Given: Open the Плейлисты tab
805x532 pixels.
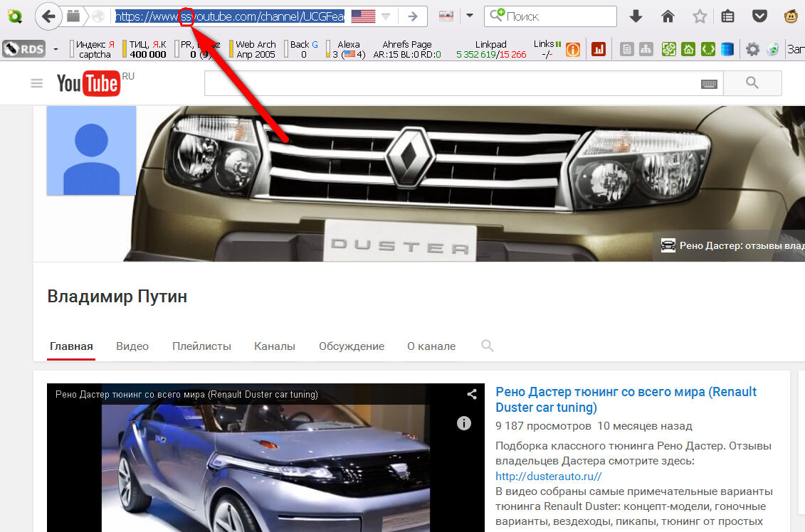Looking at the screenshot, I should click(x=201, y=346).
